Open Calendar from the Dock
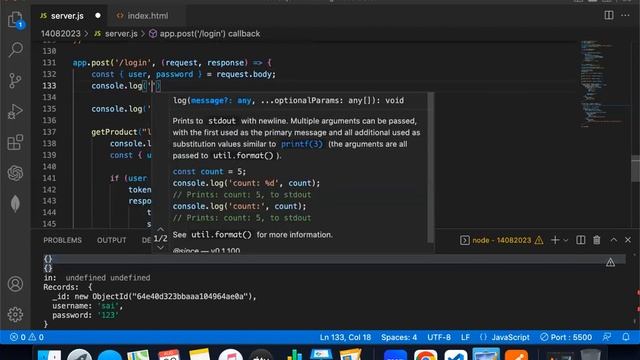The height and width of the screenshot is (360, 640). [169, 355]
